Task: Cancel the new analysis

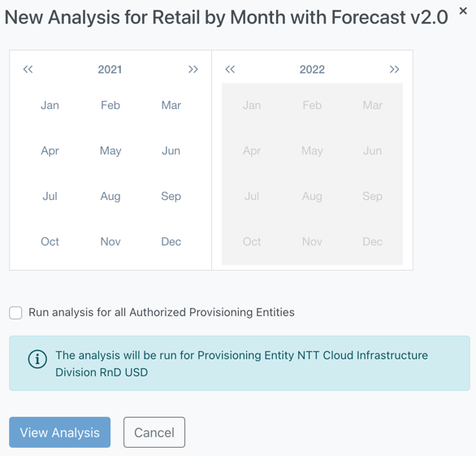Action: pyautogui.click(x=154, y=432)
